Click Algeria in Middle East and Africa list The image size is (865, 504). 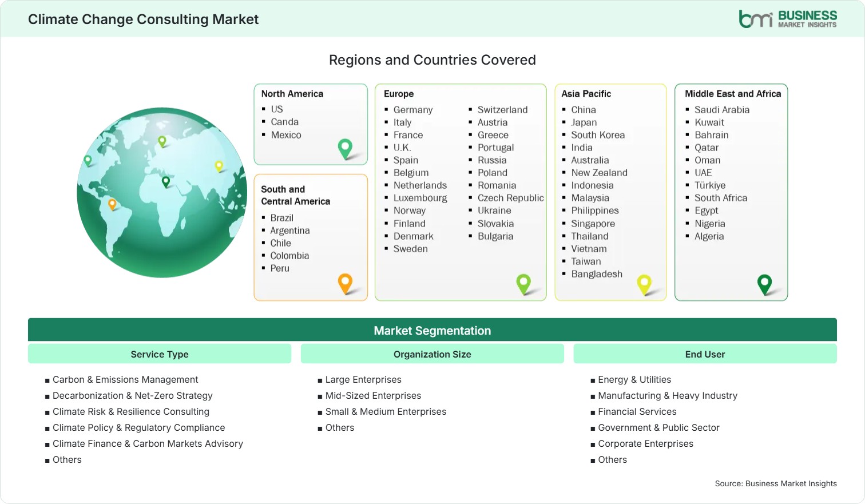pyautogui.click(x=709, y=236)
